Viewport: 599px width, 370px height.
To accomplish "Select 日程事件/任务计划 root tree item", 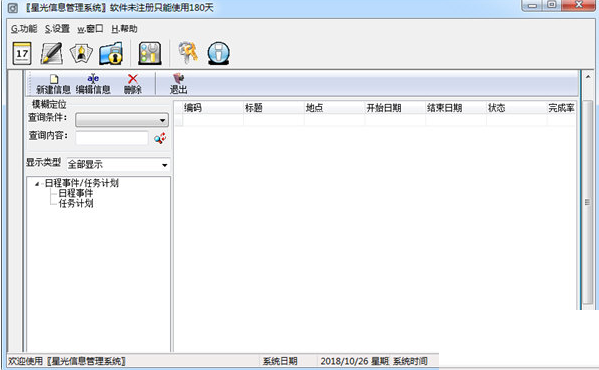I will (x=81, y=183).
